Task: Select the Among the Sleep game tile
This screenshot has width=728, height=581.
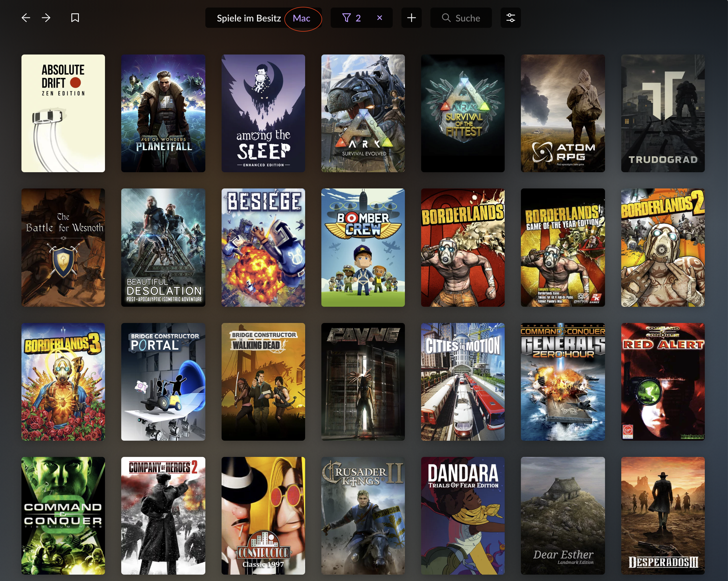Action: 263,113
